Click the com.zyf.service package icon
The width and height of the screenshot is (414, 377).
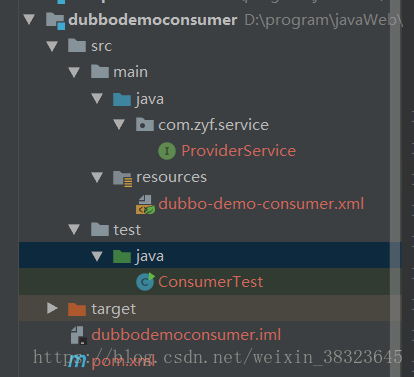point(145,125)
